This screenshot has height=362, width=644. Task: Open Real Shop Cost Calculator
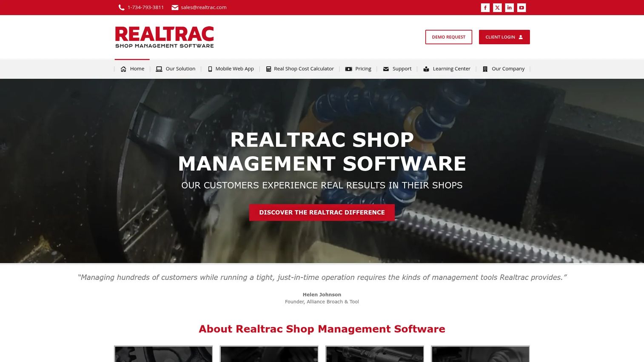(x=304, y=69)
